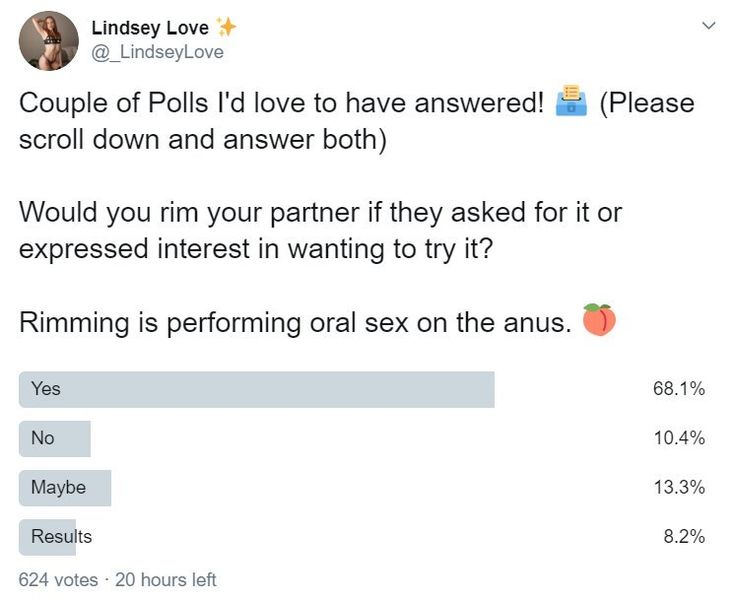Click the peach emoji

(598, 320)
